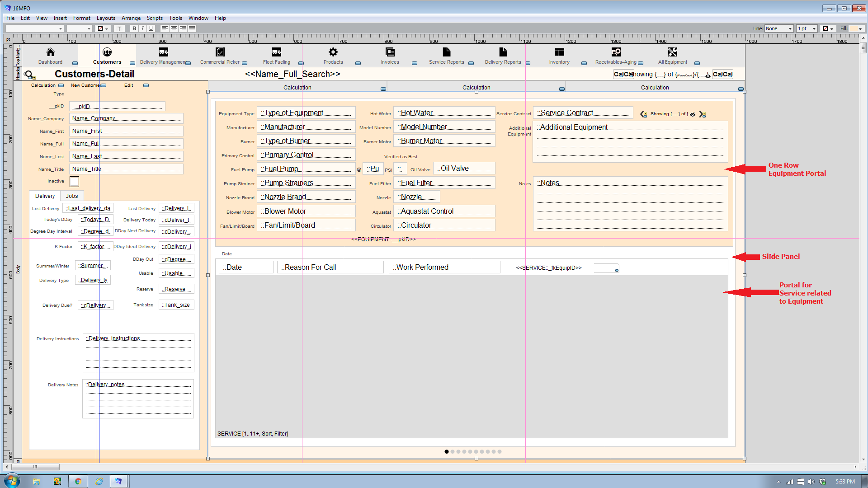Open the Fleet Fueling icon
The height and width of the screenshot is (488, 868).
(277, 52)
